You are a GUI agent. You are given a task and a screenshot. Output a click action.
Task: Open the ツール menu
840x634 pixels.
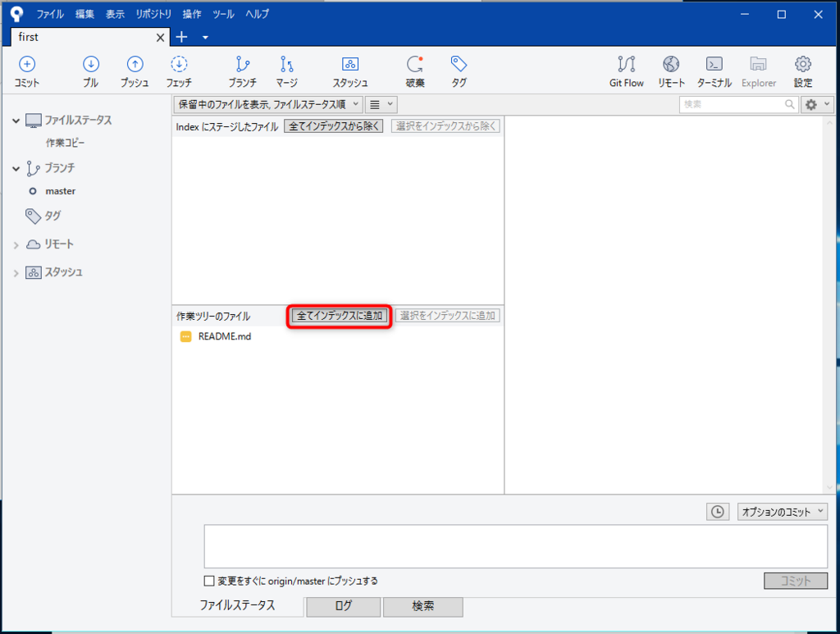coord(223,15)
